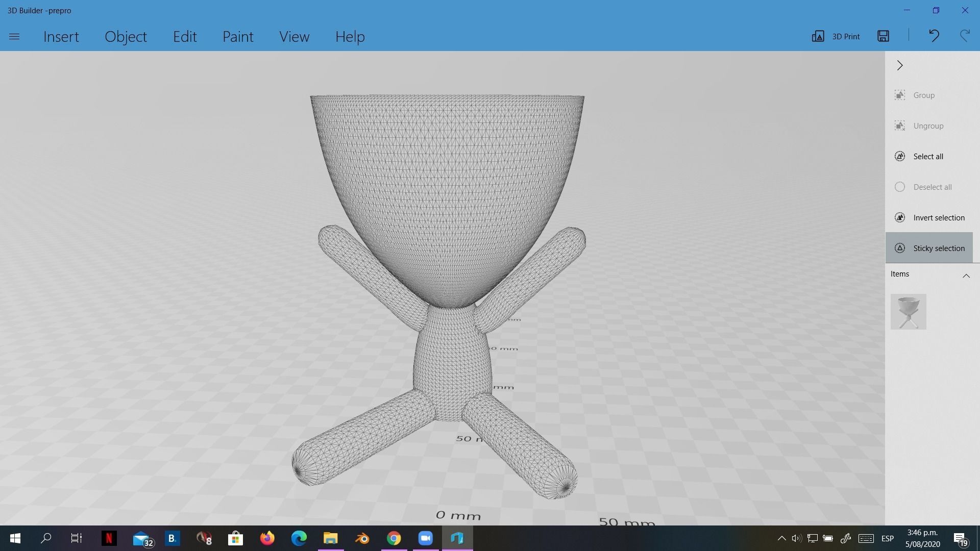
Task: Launch Microsoft Edge from the taskbar
Action: (x=299, y=538)
